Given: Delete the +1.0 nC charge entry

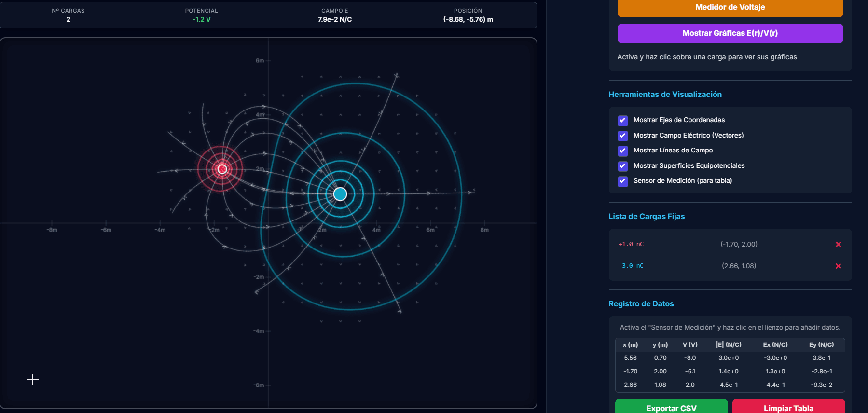Looking at the screenshot, I should (x=838, y=245).
